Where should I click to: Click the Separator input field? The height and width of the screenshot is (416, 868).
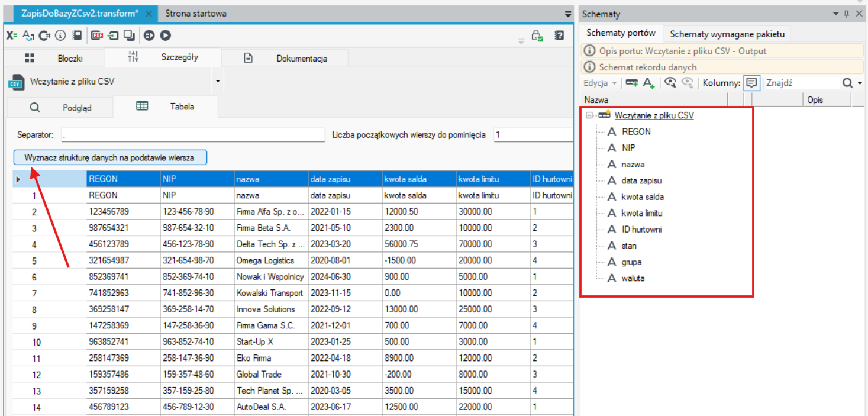(193, 135)
